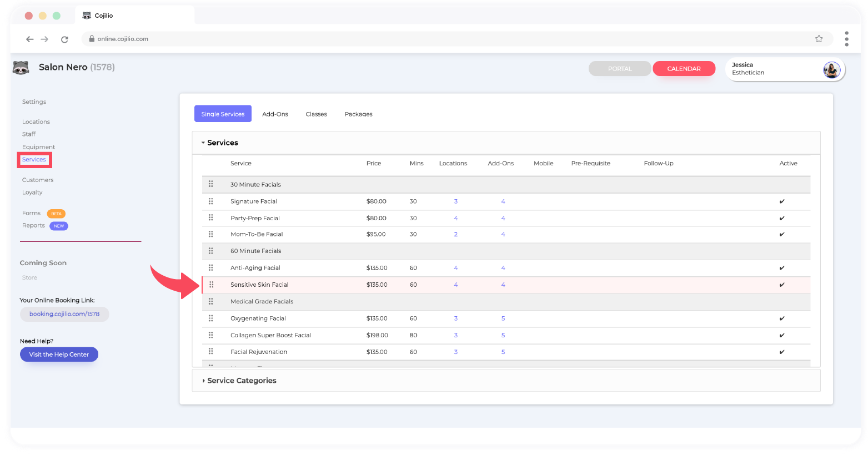This screenshot has height=466, width=868.
Task: Reload the page with the refresh icon
Action: pos(64,39)
